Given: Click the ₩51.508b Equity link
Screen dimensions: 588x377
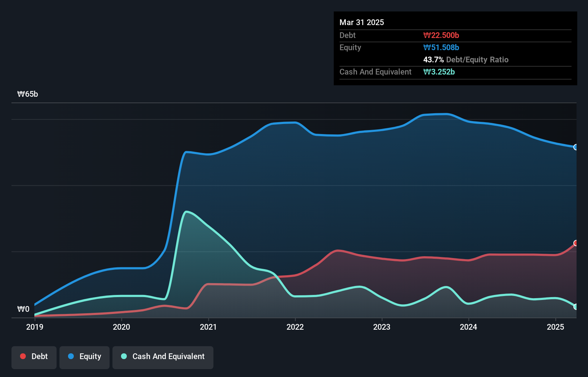Looking at the screenshot, I should tap(442, 47).
